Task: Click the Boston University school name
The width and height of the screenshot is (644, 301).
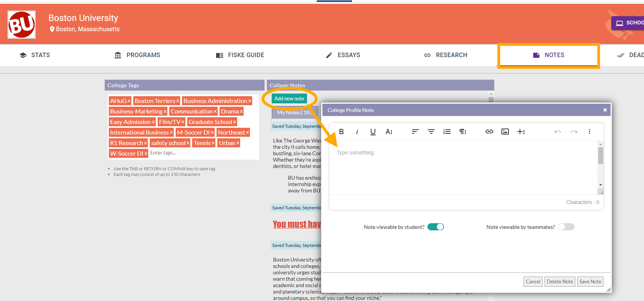Action: [x=83, y=18]
